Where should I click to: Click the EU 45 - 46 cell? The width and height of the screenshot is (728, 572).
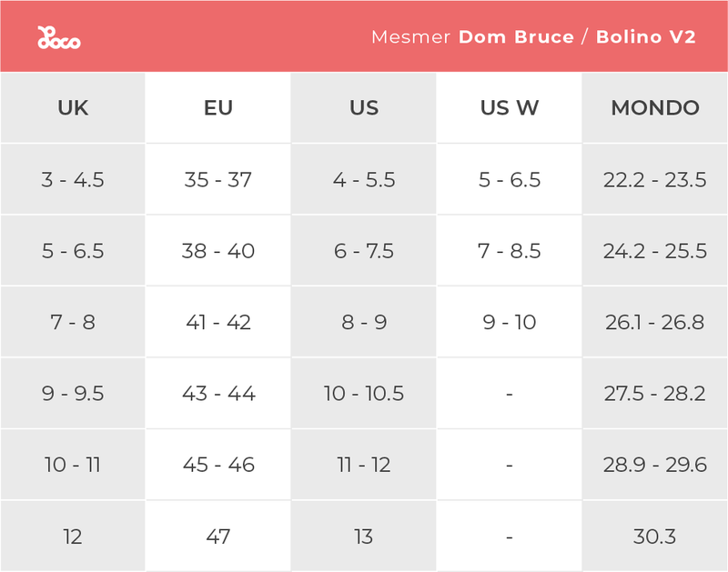pos(218,465)
